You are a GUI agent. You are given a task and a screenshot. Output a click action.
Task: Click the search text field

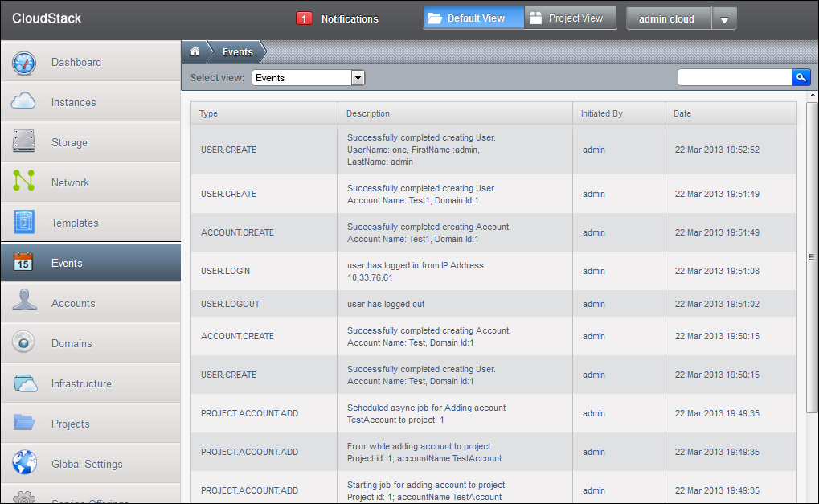pos(735,77)
